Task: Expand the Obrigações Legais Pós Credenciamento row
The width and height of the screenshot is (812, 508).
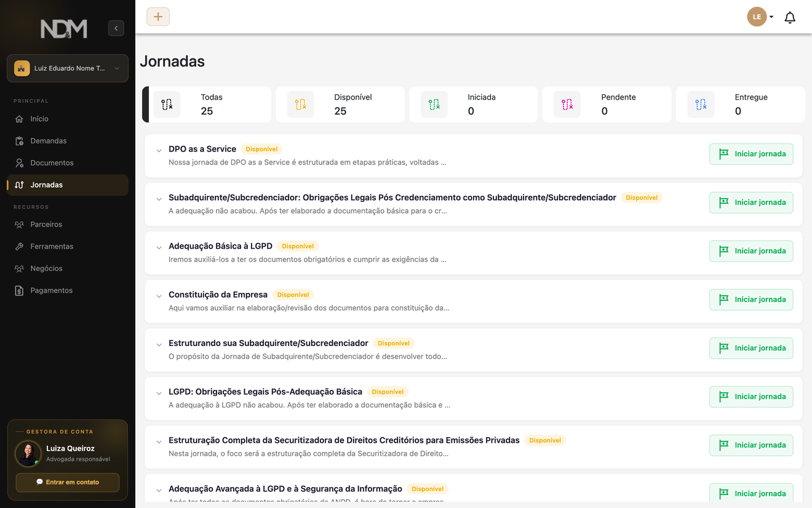Action: point(159,200)
